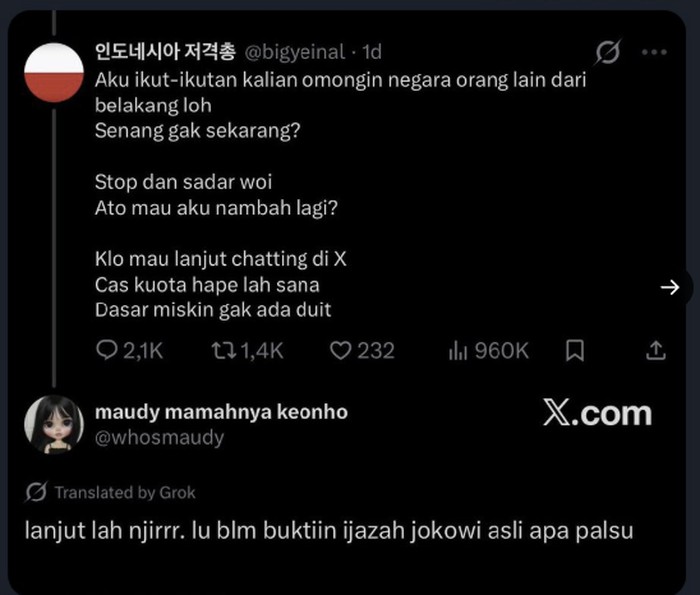Open the three-dot more options menu

(x=654, y=52)
